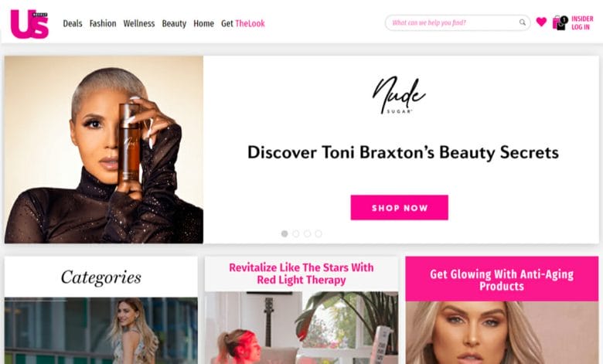Open the Fashion menu
Viewport: 603px width, 364px height.
click(103, 23)
